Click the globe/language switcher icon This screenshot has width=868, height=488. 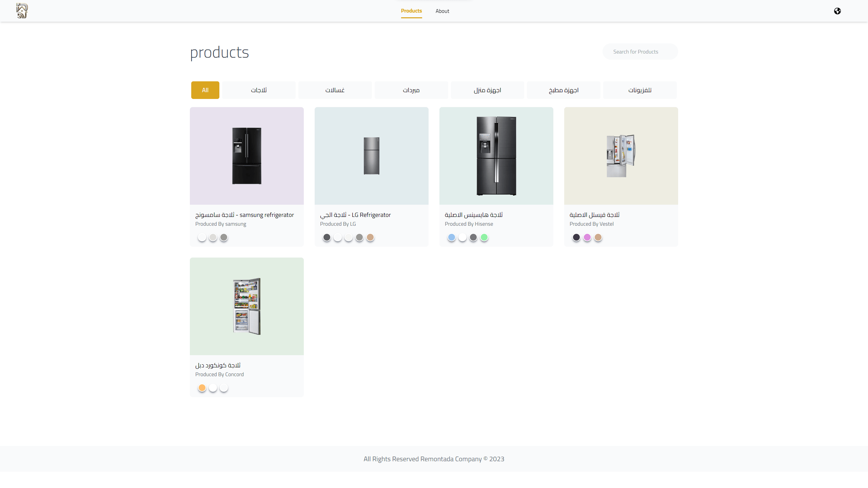pyautogui.click(x=837, y=11)
